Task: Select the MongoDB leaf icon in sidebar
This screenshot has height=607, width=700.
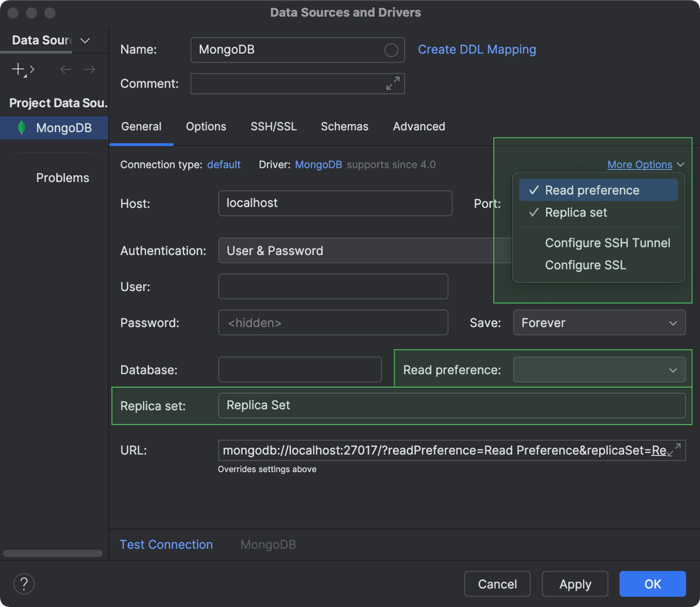Action: click(x=22, y=128)
